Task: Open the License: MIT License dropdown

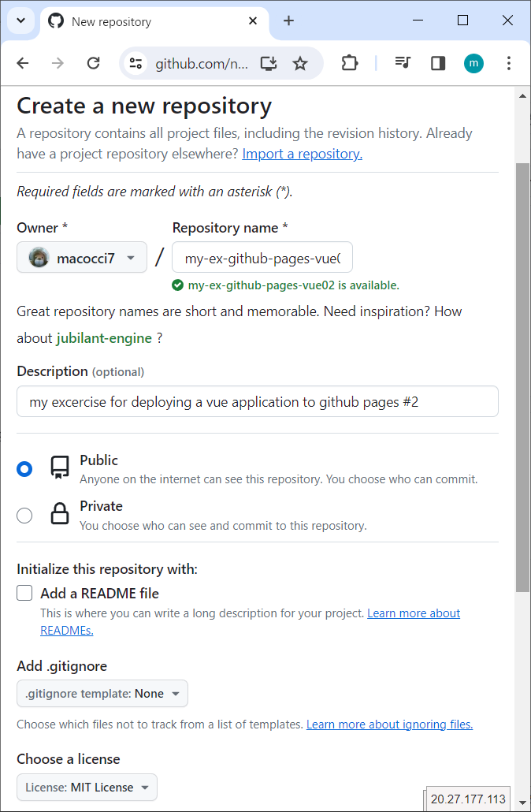Action: point(87,787)
